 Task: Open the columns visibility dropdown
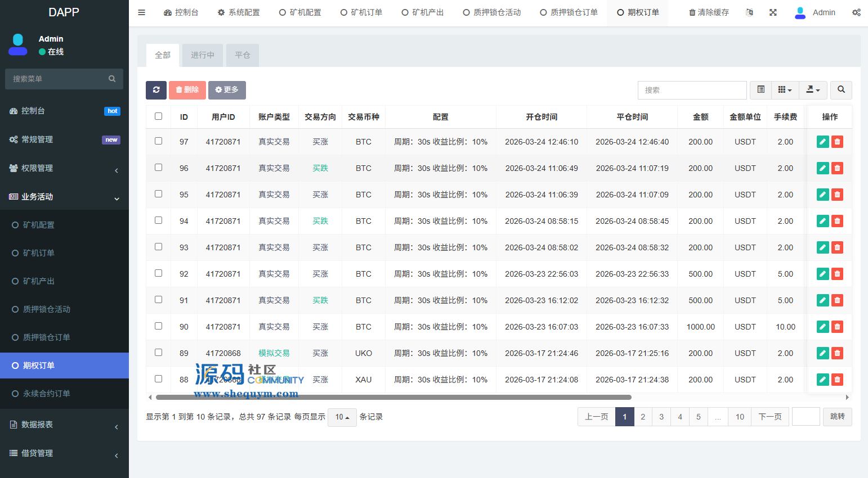[x=785, y=90]
